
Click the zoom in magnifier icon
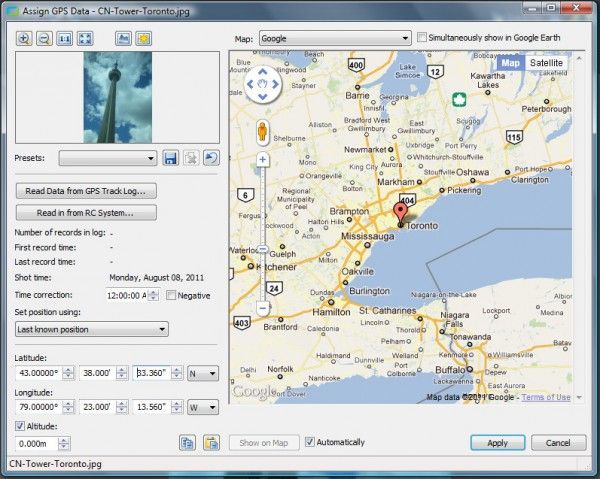click(24, 38)
